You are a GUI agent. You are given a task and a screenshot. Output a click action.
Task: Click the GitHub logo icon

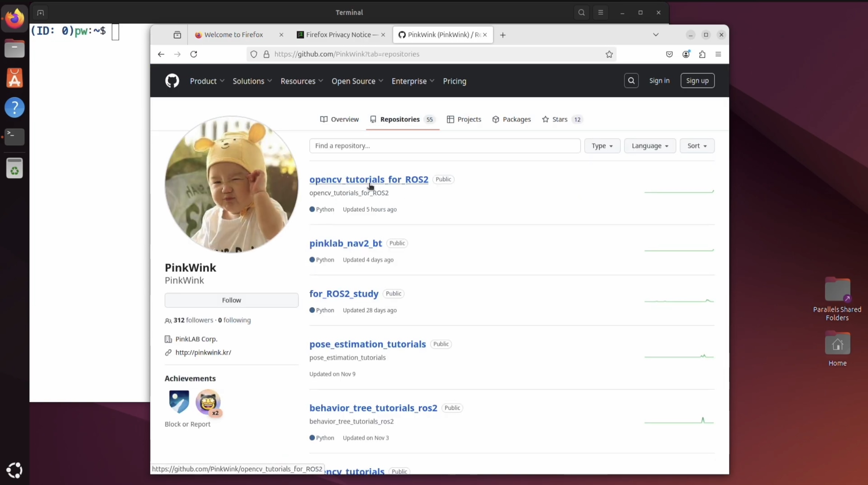click(x=172, y=81)
